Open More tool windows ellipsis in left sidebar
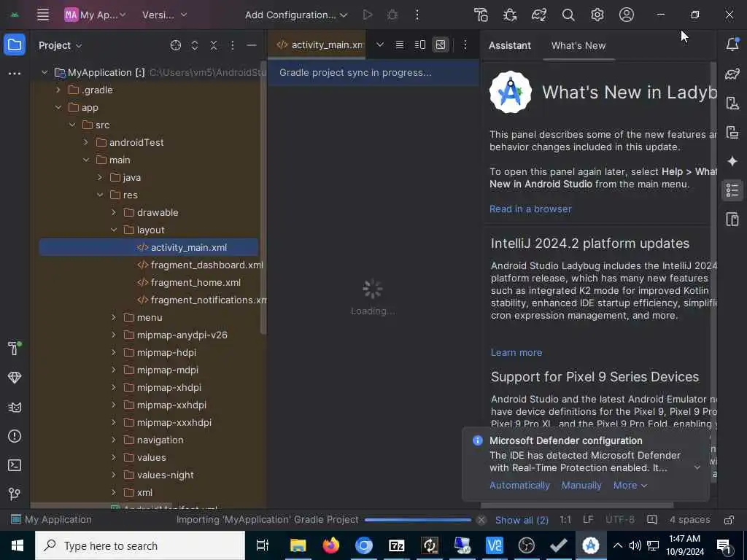747x560 pixels. click(15, 74)
